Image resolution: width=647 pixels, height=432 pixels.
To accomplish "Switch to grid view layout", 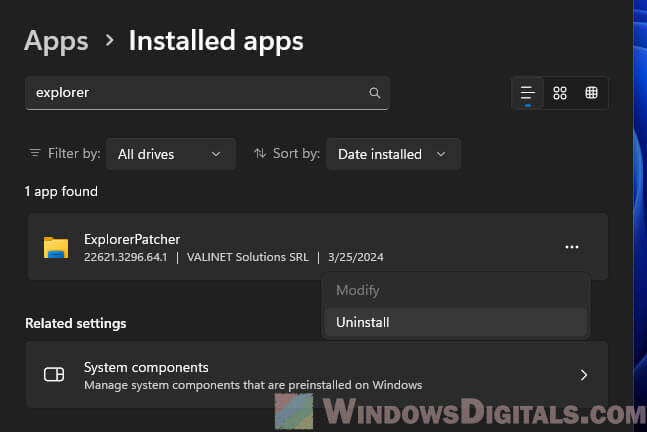I will click(560, 93).
